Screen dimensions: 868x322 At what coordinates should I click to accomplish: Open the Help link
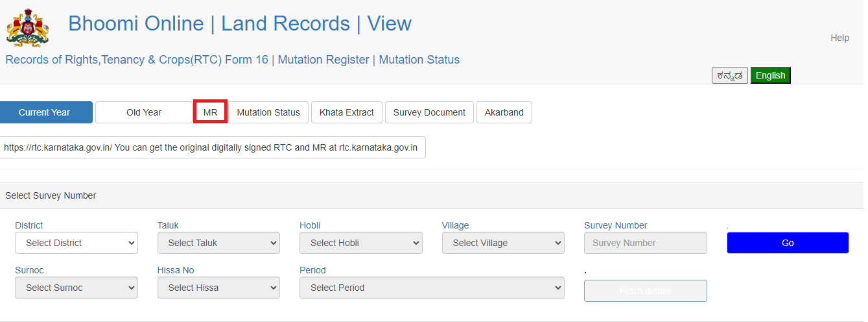[x=839, y=38]
